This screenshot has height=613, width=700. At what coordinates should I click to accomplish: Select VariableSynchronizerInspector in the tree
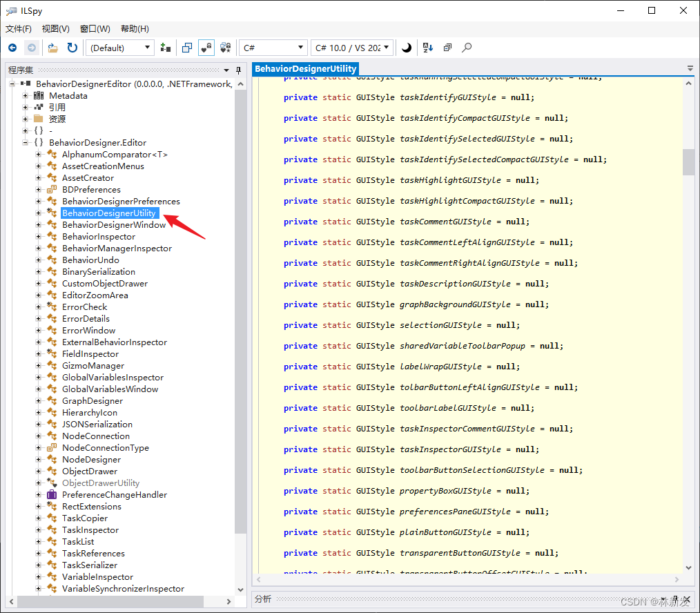tap(123, 588)
